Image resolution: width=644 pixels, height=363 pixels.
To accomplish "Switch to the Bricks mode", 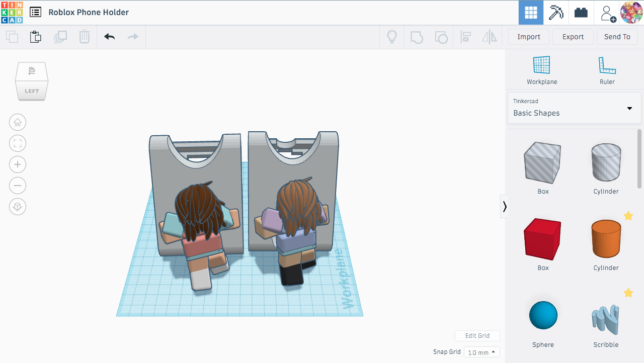I will [x=581, y=13].
